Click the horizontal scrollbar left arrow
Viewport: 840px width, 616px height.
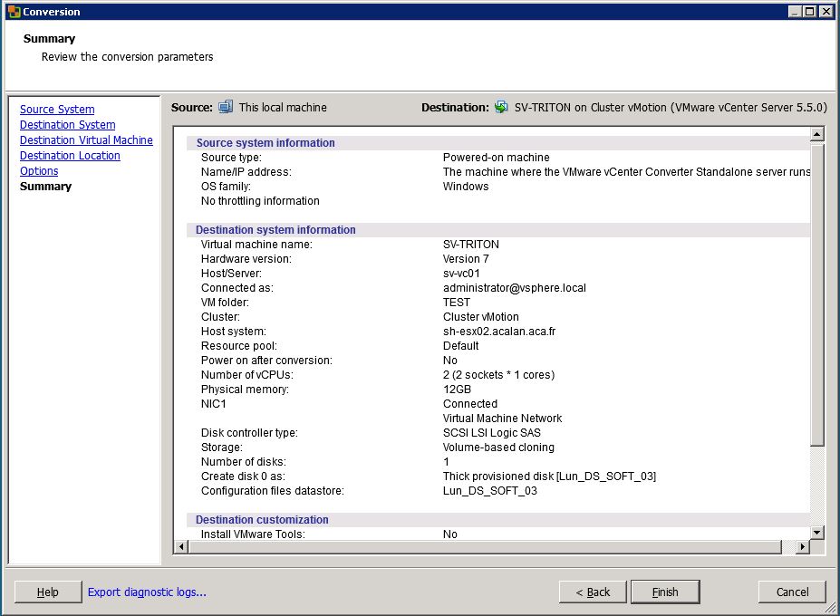[181, 547]
